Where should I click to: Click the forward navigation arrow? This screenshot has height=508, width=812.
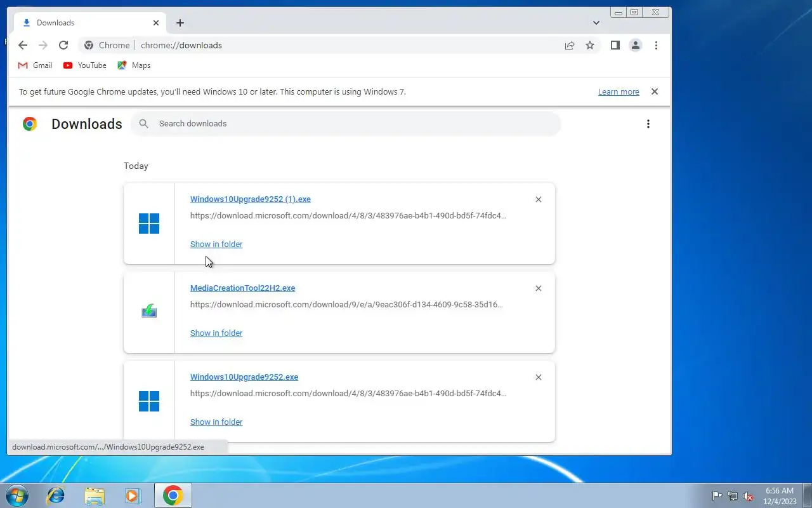point(43,45)
